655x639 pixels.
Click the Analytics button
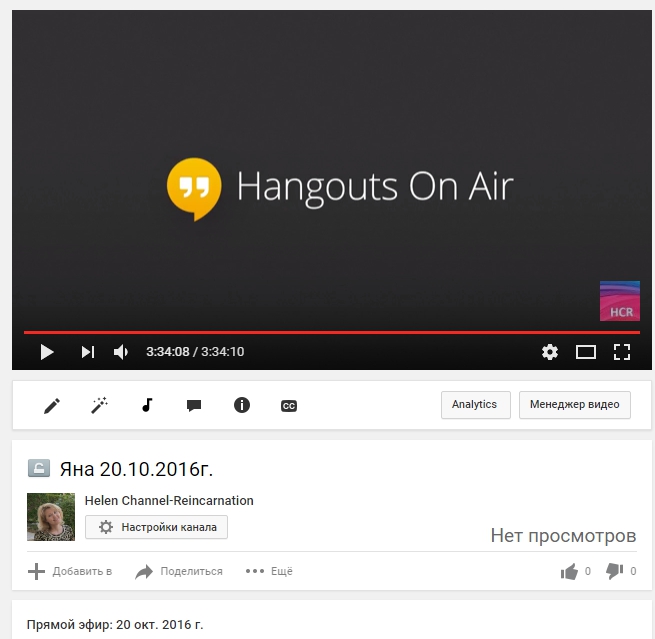(475, 405)
